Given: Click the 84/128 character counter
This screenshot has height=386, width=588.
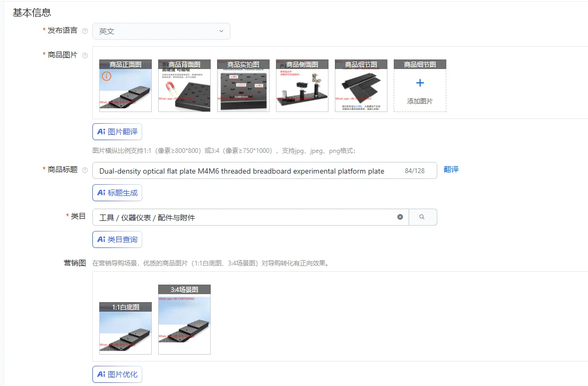Looking at the screenshot, I should click(x=414, y=171).
